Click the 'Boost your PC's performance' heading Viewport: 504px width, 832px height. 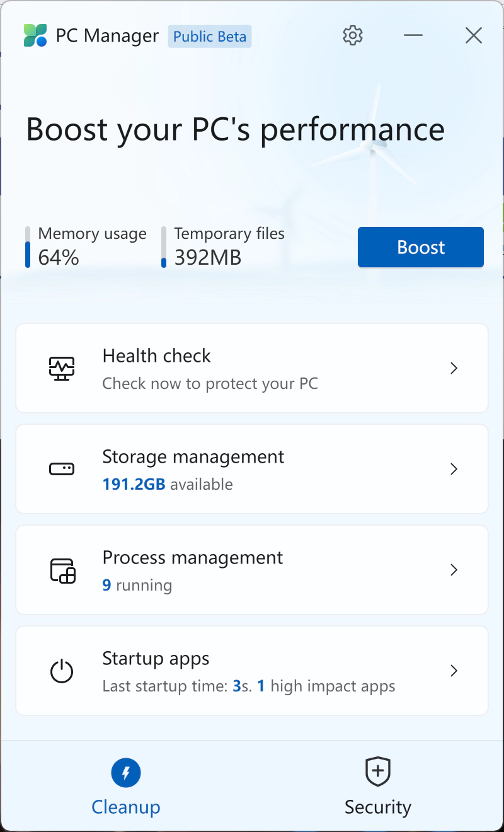(x=236, y=129)
